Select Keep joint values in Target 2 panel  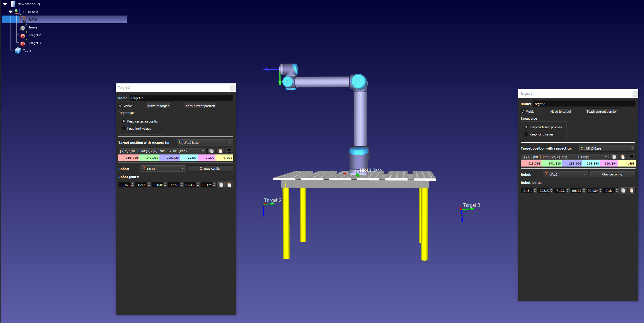[124, 129]
